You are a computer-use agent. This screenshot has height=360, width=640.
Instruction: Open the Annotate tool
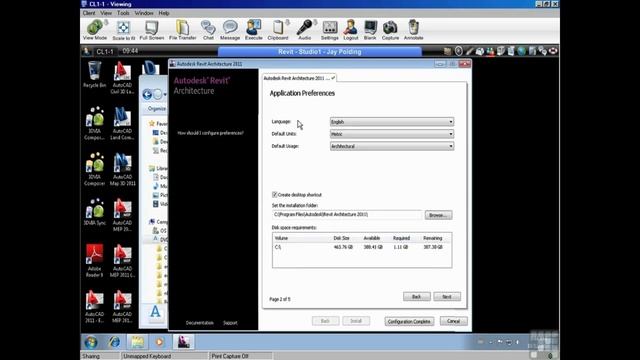click(413, 30)
